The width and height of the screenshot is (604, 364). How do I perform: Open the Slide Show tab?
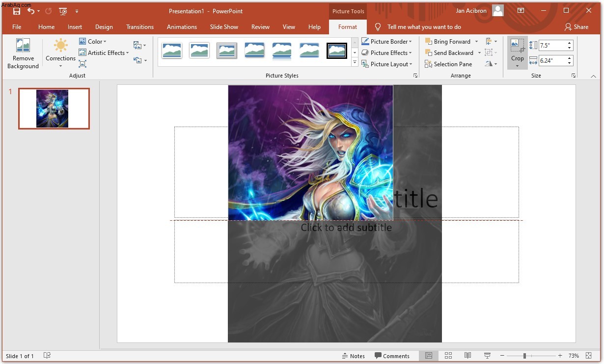click(x=224, y=27)
